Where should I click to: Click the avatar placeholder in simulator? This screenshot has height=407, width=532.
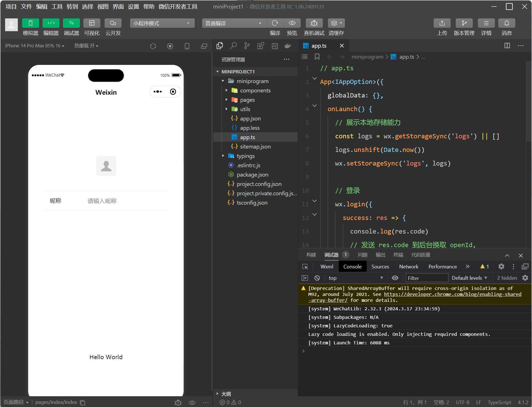(106, 166)
